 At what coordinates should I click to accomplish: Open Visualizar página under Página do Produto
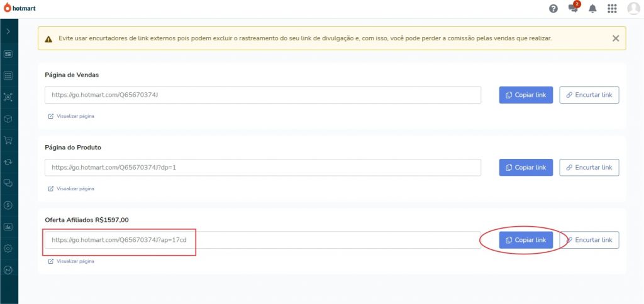tap(71, 188)
